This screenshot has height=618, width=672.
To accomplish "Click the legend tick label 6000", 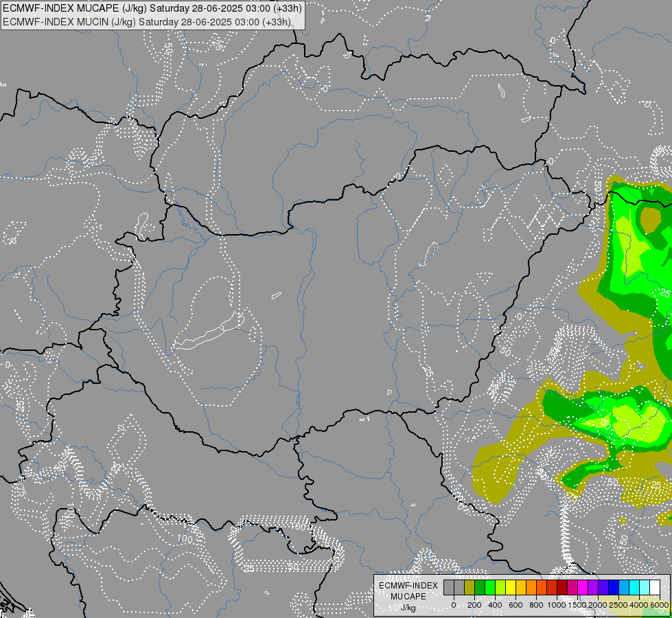I will pos(660,605).
